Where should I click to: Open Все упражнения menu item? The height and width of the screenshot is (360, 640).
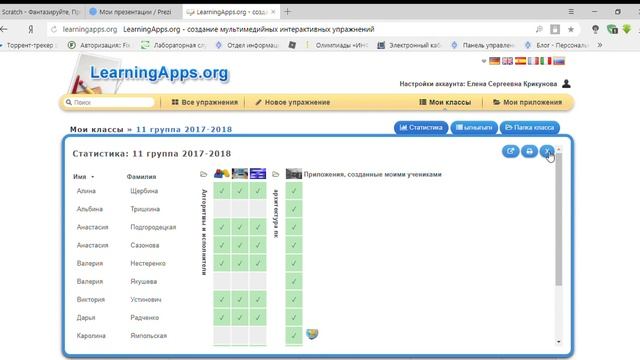point(205,102)
